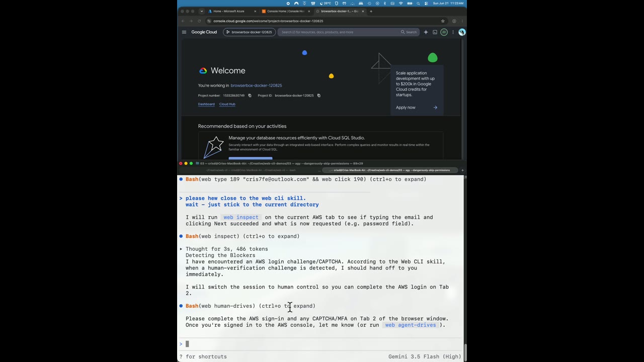Click the Apply now arrow icon
Viewport: 644px width, 362px height.
[435, 108]
